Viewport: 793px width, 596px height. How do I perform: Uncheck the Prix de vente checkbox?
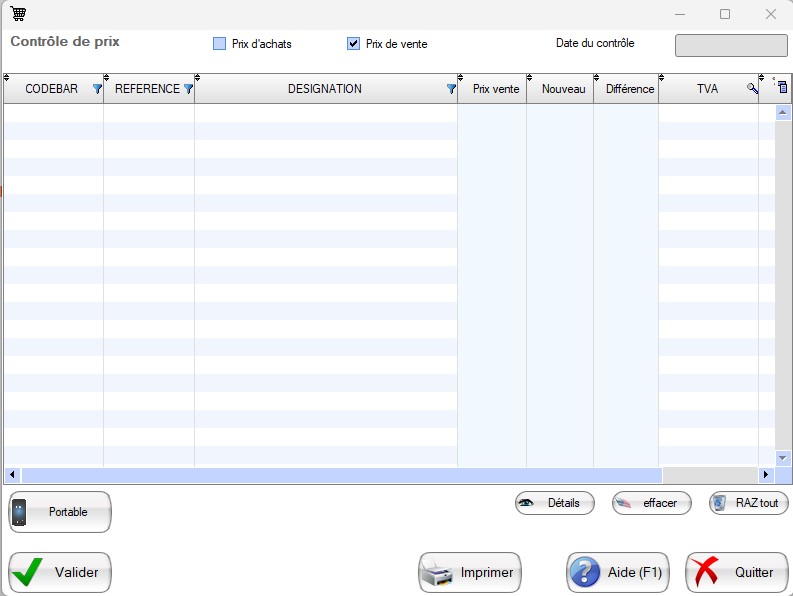coord(353,44)
